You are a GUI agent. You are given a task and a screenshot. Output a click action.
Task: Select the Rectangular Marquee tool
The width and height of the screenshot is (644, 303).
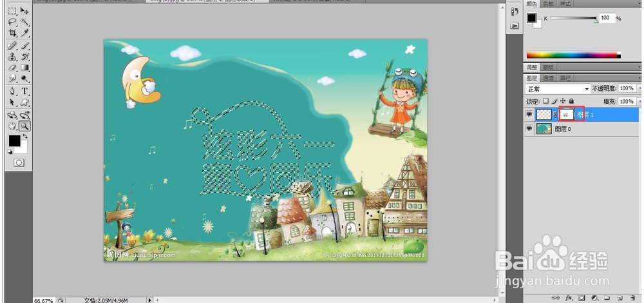[13, 11]
